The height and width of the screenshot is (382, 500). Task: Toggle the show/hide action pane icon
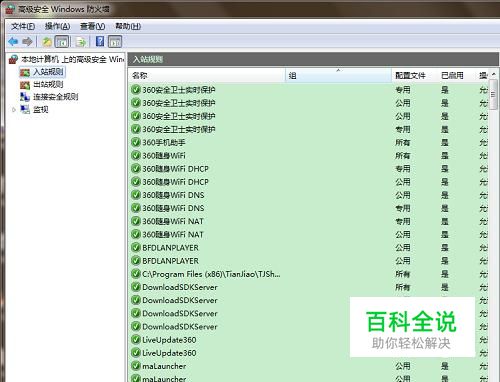[115, 42]
